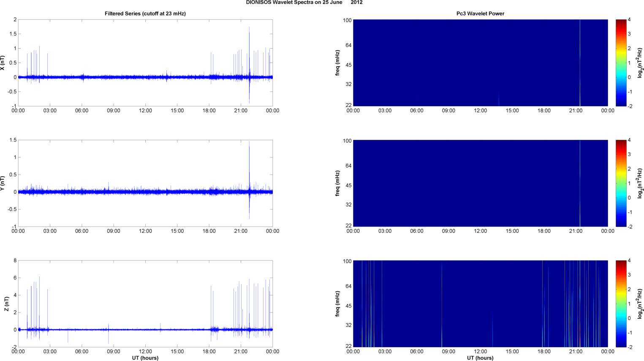
Task: Click the 15:00 tick label under middle spectrogram
Action: point(512,231)
